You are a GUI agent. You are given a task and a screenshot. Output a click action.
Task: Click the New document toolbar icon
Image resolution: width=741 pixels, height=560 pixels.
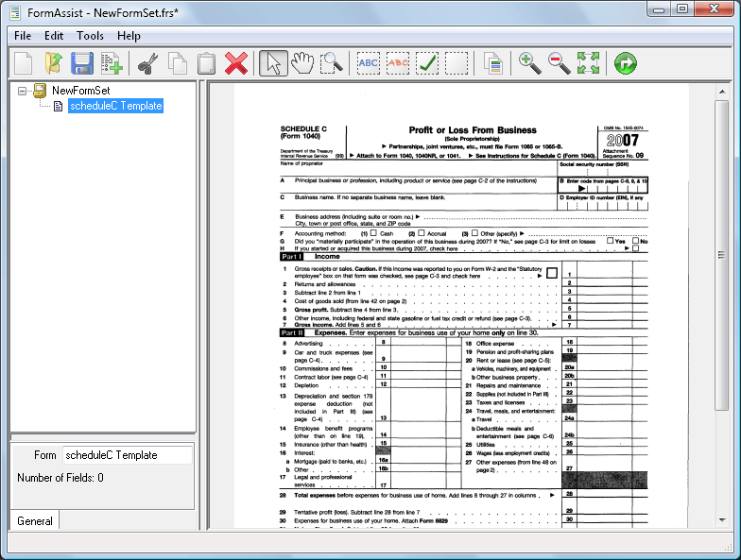pyautogui.click(x=24, y=63)
